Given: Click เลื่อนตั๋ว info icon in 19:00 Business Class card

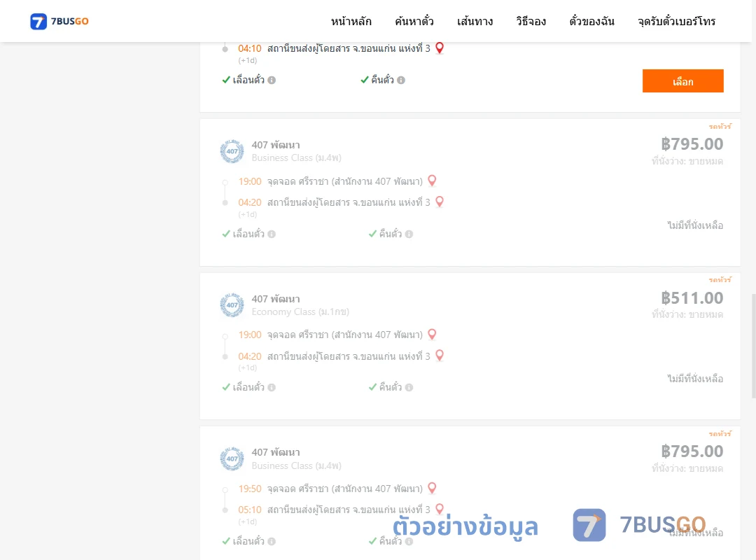Looking at the screenshot, I should click(272, 234).
